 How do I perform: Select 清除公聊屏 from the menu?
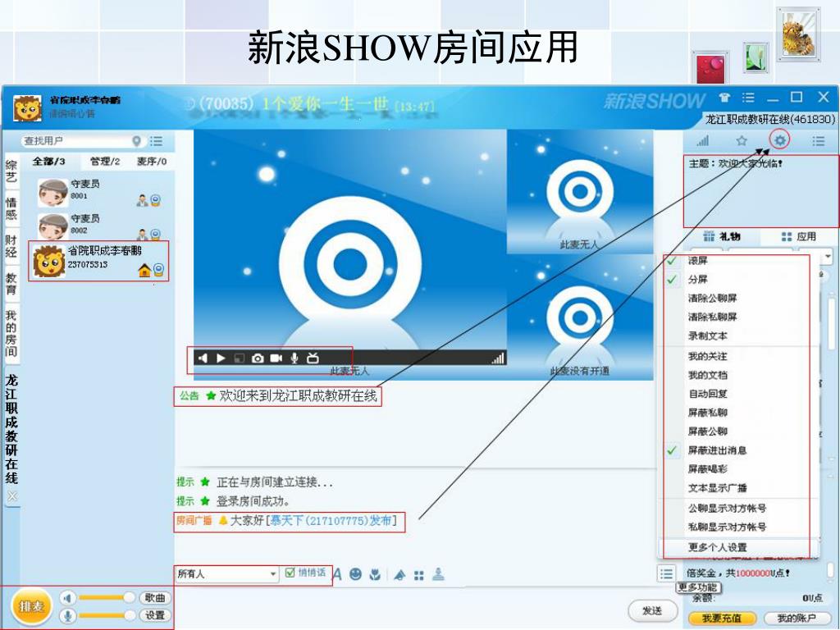712,299
